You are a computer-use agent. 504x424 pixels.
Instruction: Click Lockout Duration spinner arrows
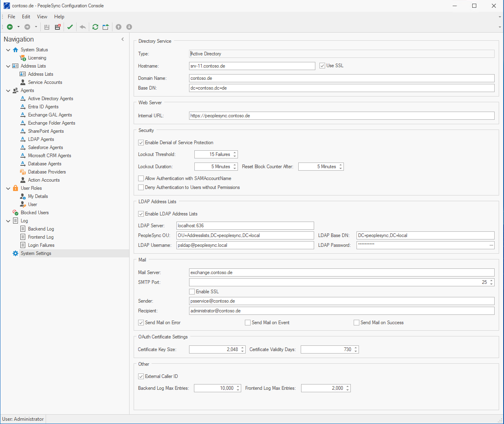(235, 167)
